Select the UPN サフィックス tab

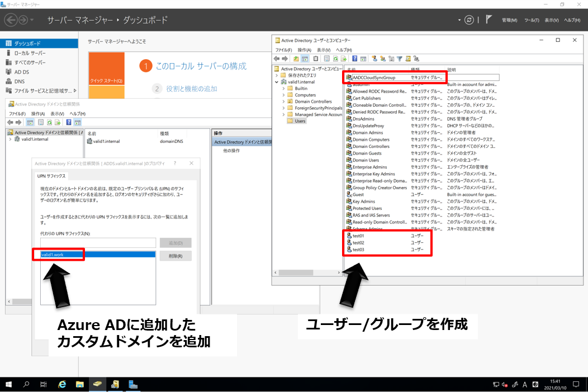coord(51,176)
